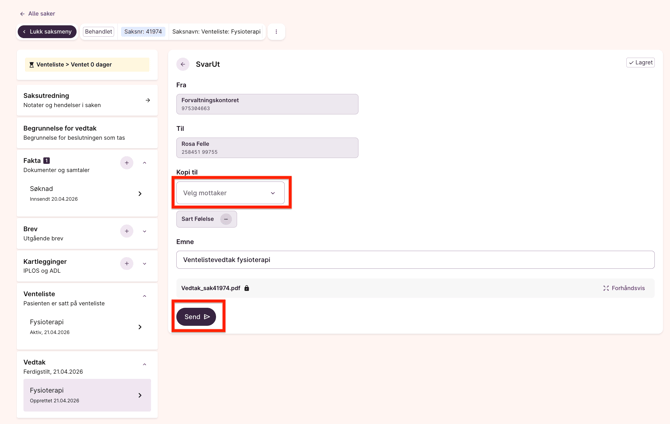Click the lock icon beside Vedtak_sak41974.pdf

(247, 288)
